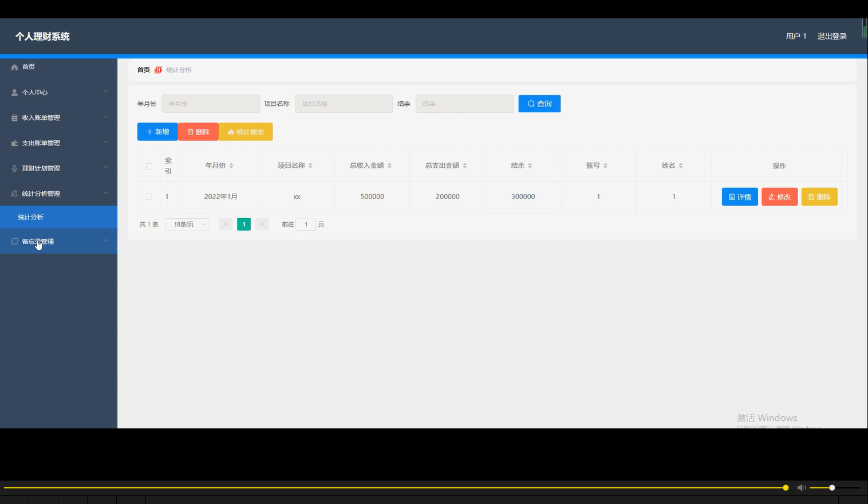Viewport: 868px width, 504px height.
Task: Collapse the 统计分析管理 menu chevron
Action: pyautogui.click(x=105, y=193)
